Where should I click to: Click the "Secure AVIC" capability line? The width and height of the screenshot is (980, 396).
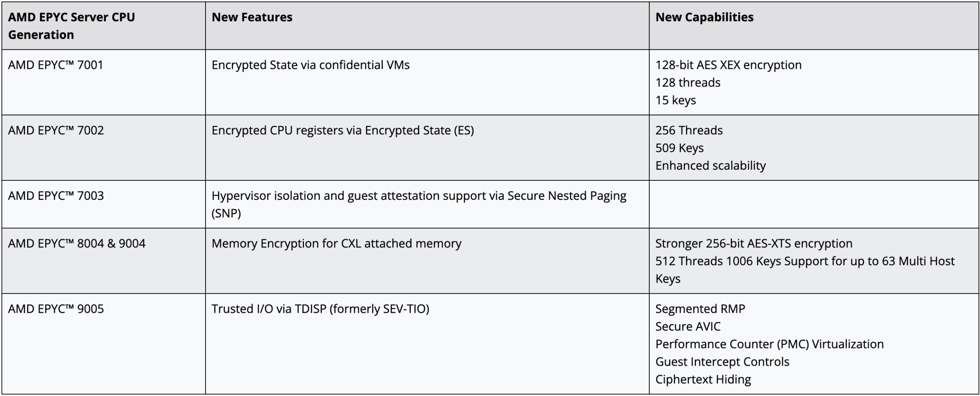pos(688,327)
